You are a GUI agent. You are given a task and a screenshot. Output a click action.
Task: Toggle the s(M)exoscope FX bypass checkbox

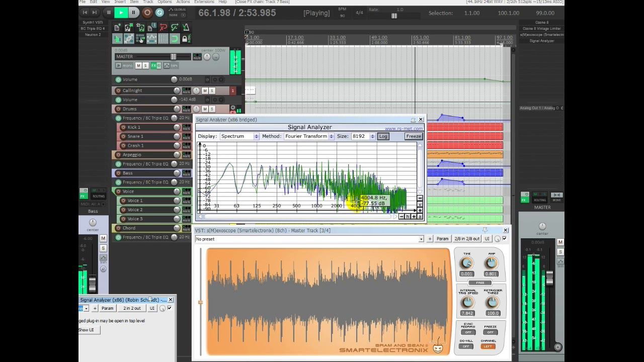click(x=505, y=239)
